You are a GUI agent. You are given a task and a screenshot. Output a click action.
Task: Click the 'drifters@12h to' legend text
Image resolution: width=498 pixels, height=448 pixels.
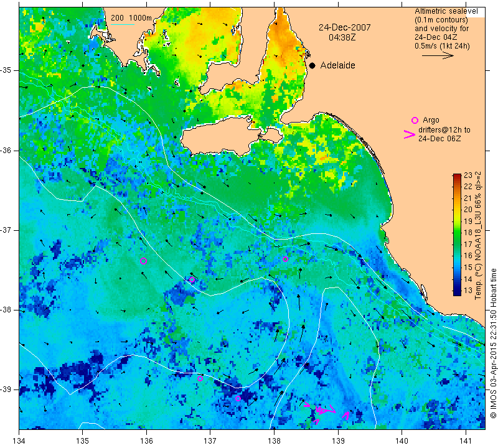(444, 130)
